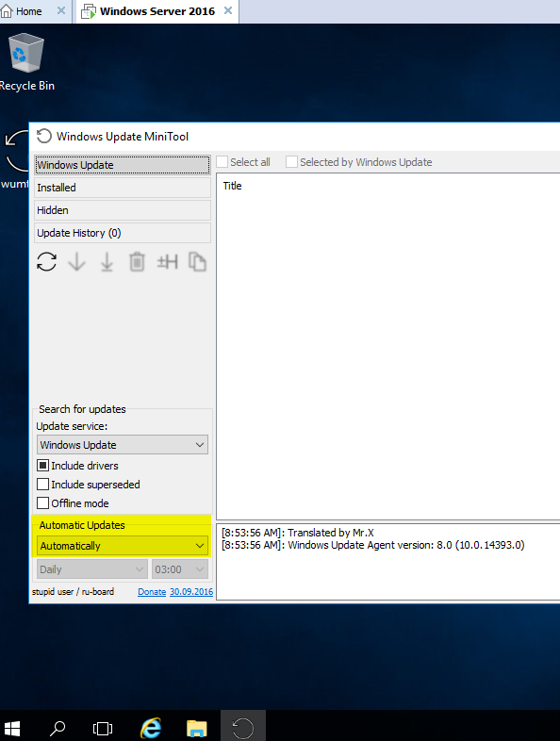
Task: Enable the Include superseded checkbox
Action: tap(43, 485)
